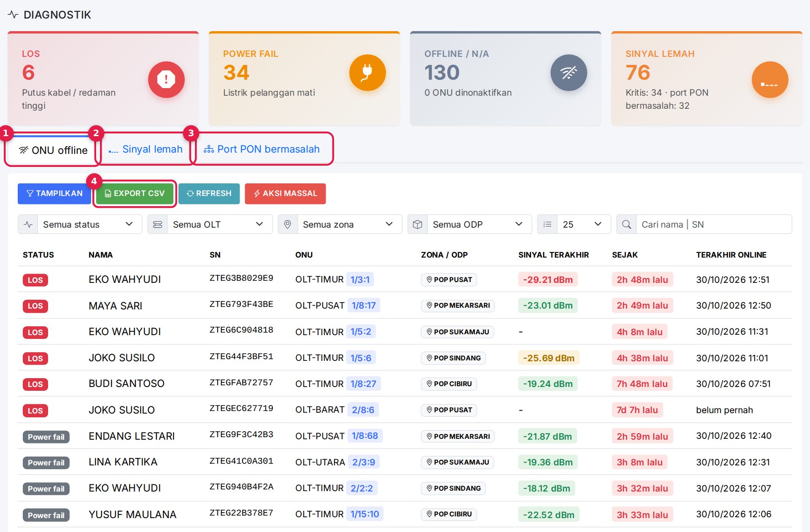Viewport: 810px width, 532px height.
Task: Open the Semua ODP dropdown
Action: pyautogui.click(x=479, y=224)
